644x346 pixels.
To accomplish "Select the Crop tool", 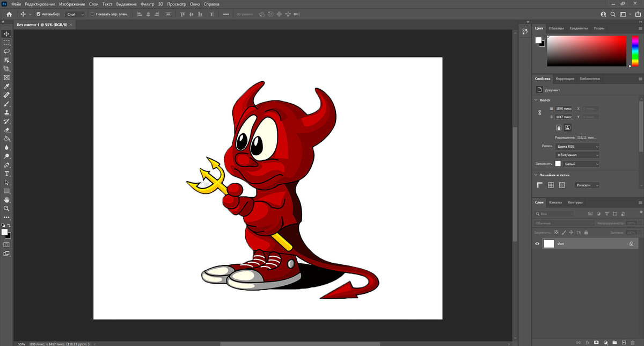I will [x=6, y=69].
